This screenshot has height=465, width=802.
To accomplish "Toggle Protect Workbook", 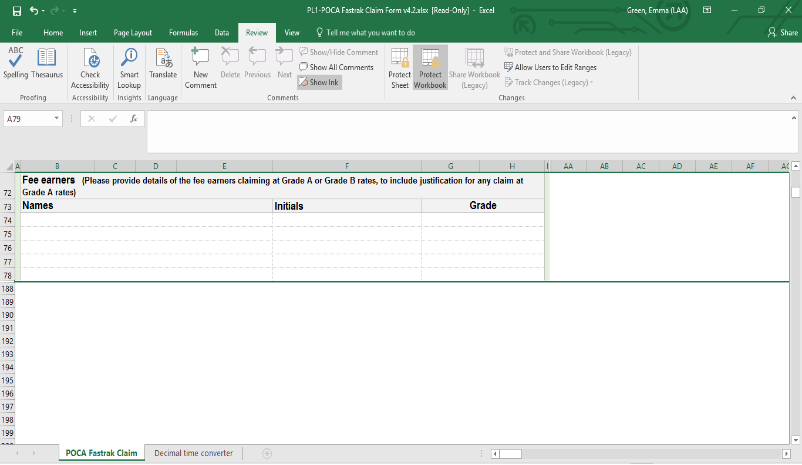I will click(430, 65).
